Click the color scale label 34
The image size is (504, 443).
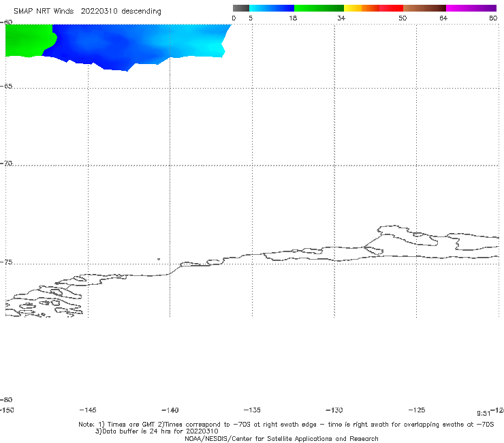pyautogui.click(x=341, y=18)
